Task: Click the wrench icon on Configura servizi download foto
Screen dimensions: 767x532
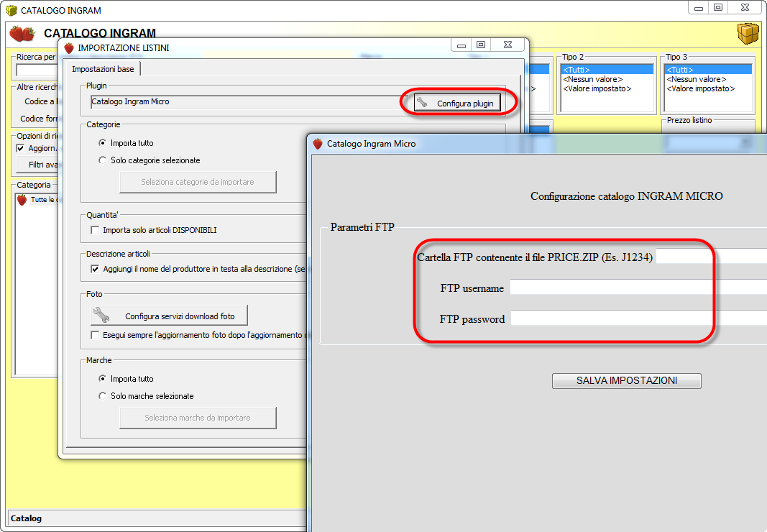Action: 101,315
